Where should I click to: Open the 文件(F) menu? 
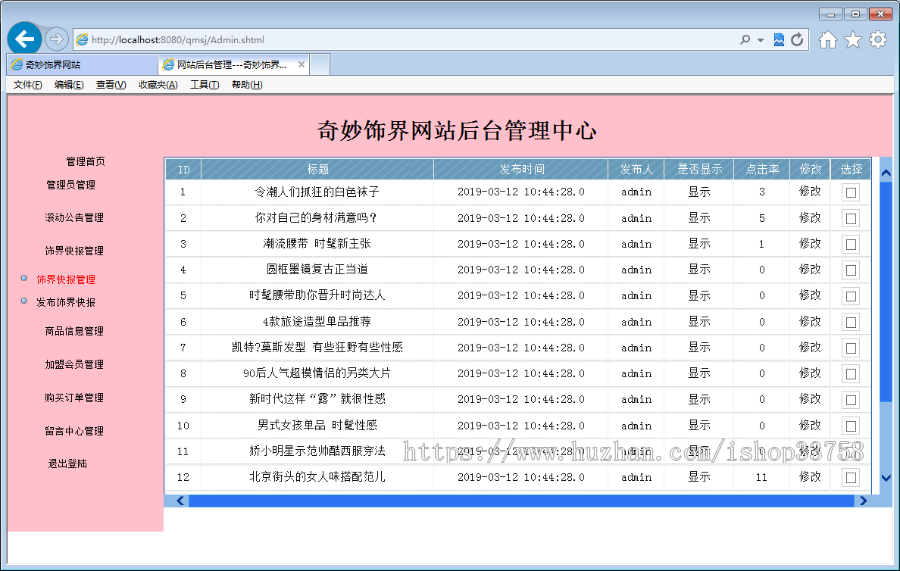tap(28, 85)
